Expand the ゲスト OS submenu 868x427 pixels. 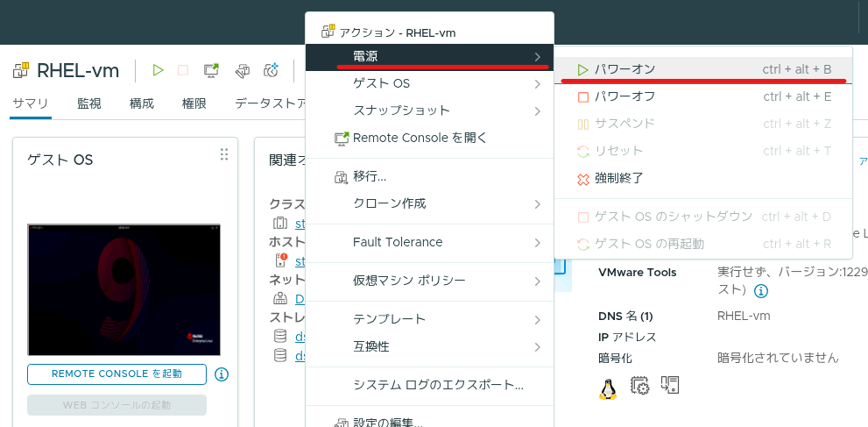click(429, 84)
